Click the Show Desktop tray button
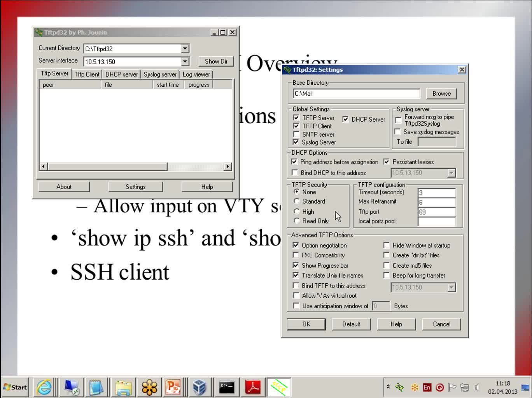 (526, 387)
